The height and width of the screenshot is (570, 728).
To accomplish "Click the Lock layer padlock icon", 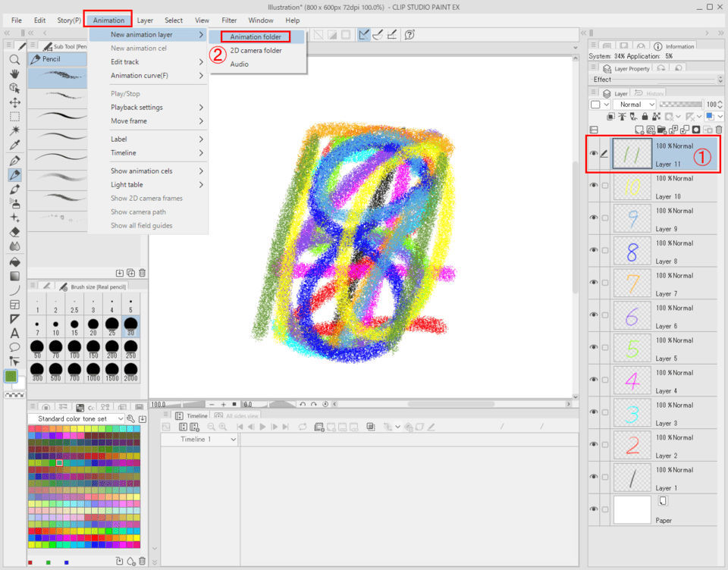I will click(x=645, y=116).
